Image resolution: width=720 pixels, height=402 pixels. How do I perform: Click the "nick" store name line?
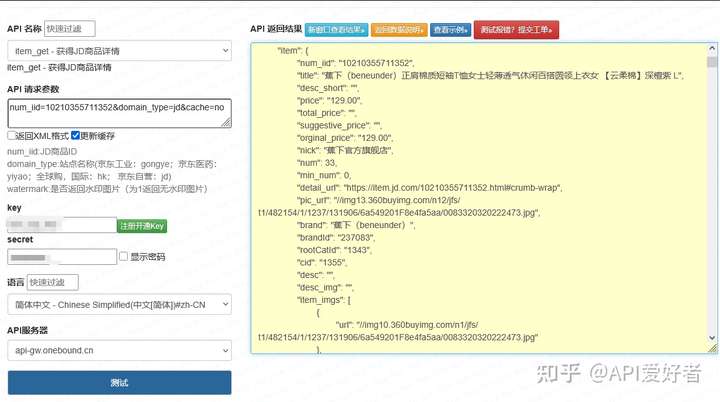point(345,150)
